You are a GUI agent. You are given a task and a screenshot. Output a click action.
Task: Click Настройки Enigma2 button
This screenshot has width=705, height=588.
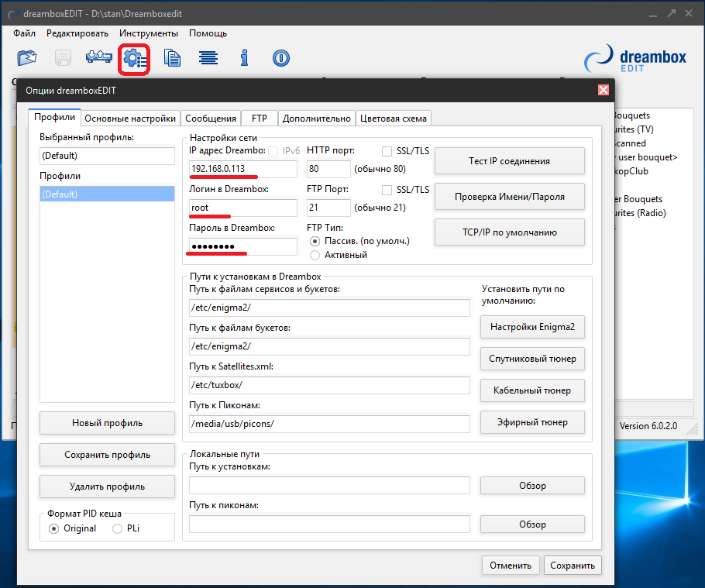(532, 327)
